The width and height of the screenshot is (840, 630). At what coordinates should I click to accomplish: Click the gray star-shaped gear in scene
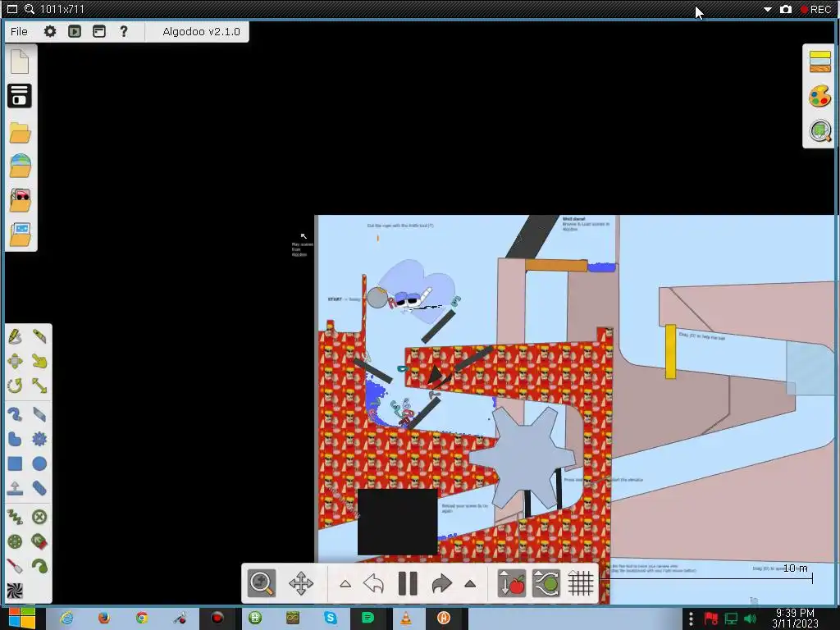point(524,457)
